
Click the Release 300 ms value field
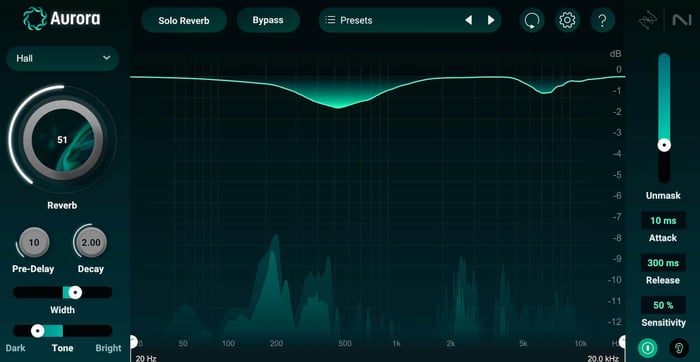click(663, 263)
